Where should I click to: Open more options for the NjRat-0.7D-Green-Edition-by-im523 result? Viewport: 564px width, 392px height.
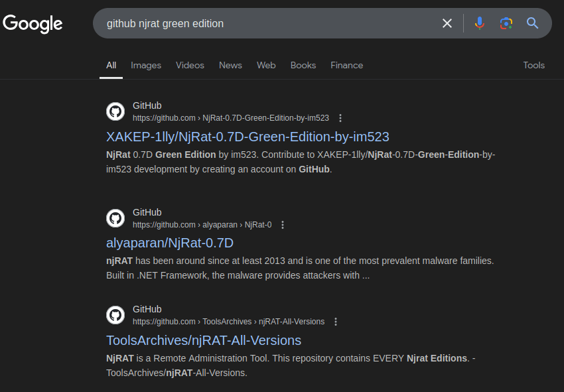[340, 118]
